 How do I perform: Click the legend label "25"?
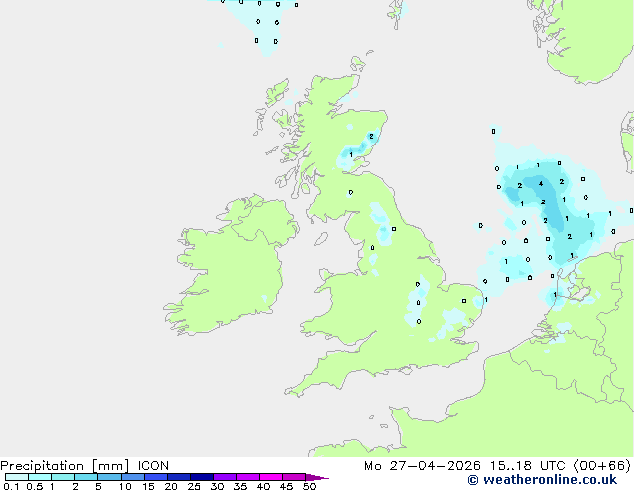pos(194,486)
